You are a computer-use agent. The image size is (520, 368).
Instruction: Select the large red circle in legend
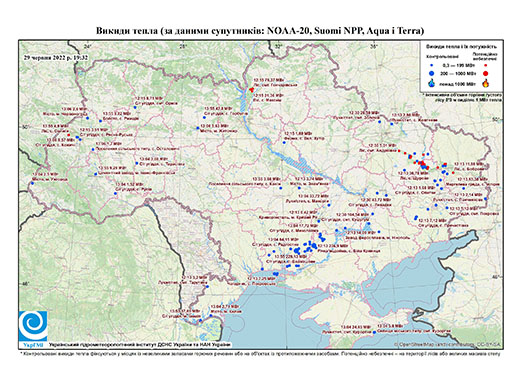(486, 73)
